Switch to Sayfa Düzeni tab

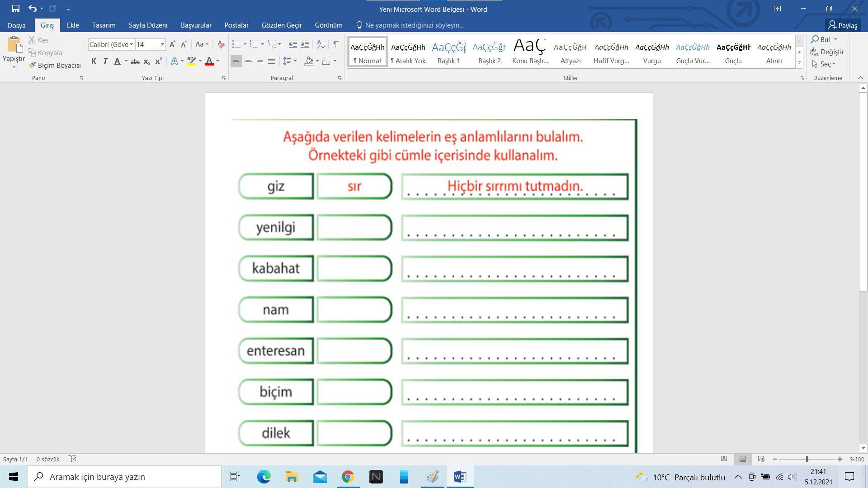pyautogui.click(x=148, y=25)
